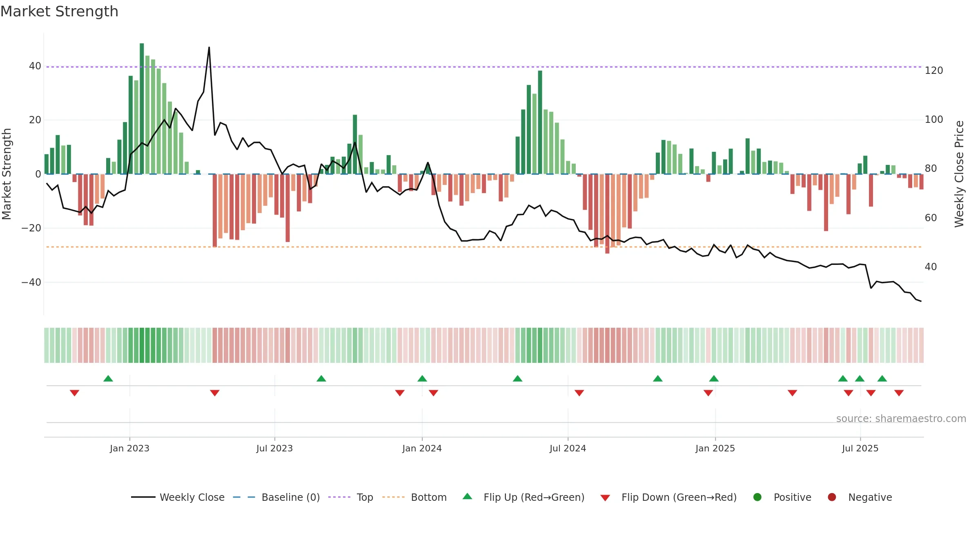Screen dimensions: 980x551
Task: Select the 'Top' legend label
Action: click(x=365, y=498)
